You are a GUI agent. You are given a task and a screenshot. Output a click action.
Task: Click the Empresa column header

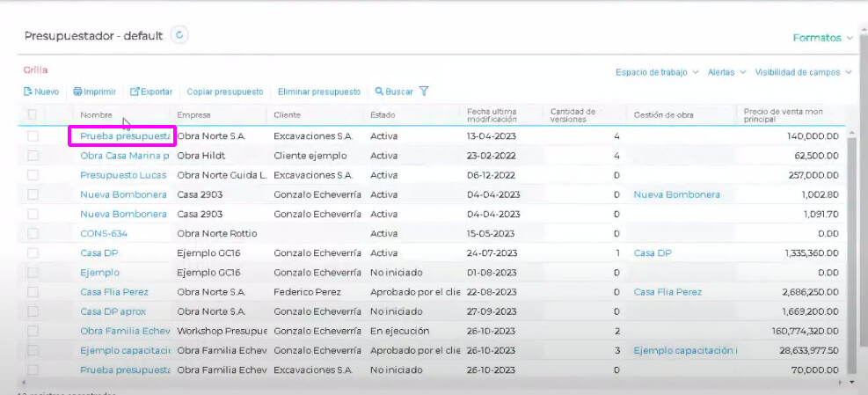(x=193, y=115)
